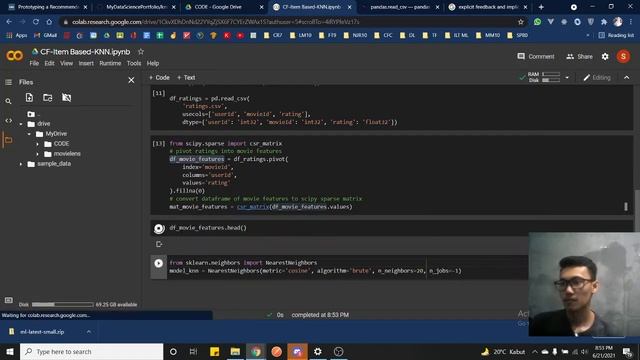Upload a file to session storage
The height and width of the screenshot is (360, 640).
(x=29, y=98)
